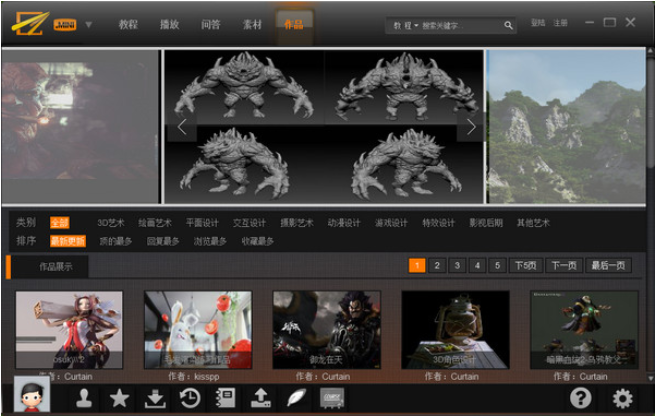Go to page 5
The width and height of the screenshot is (657, 416).
coord(497,265)
